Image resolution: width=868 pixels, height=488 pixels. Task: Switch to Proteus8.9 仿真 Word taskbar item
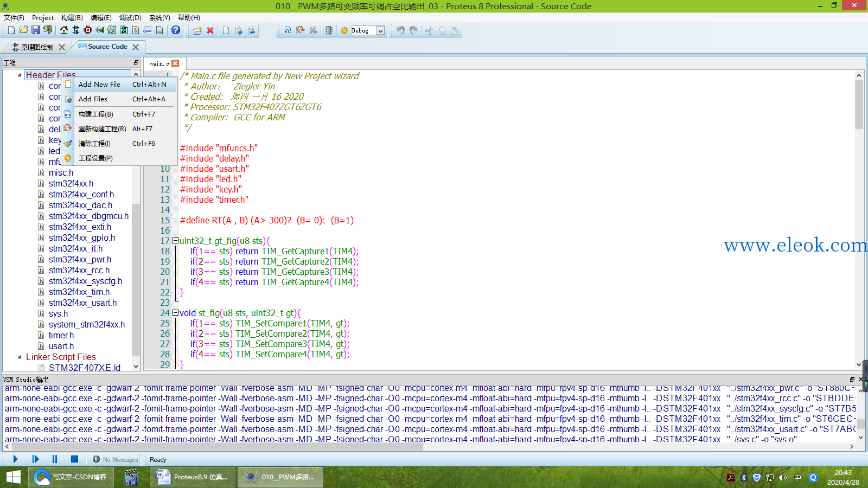(193, 477)
